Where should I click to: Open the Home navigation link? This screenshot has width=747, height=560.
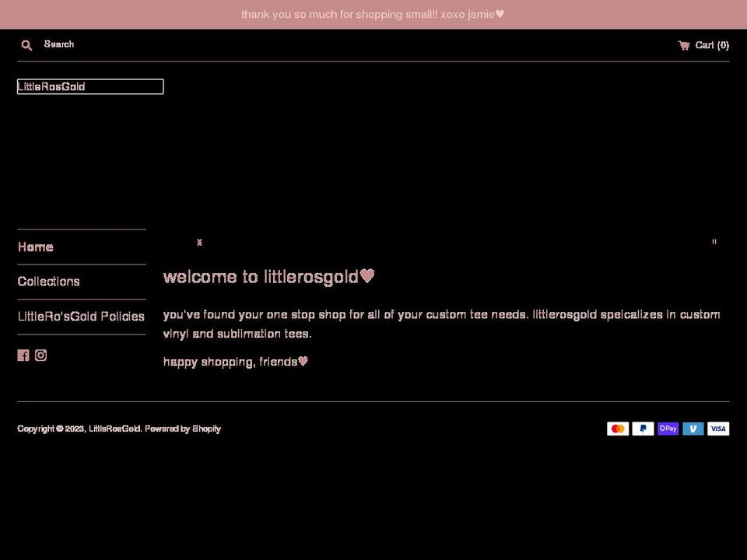(x=35, y=247)
